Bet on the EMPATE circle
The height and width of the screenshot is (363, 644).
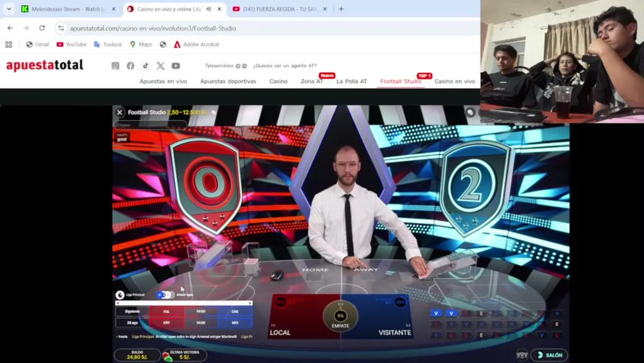[341, 316]
